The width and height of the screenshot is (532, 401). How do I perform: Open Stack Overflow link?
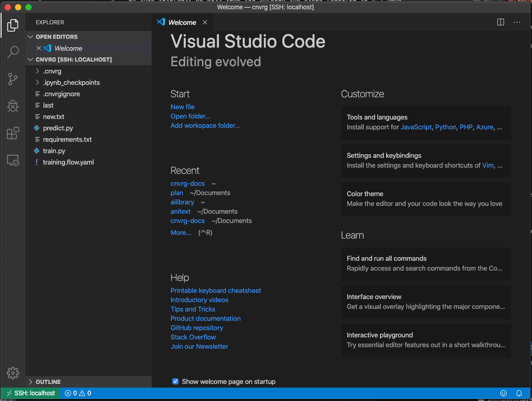click(193, 337)
